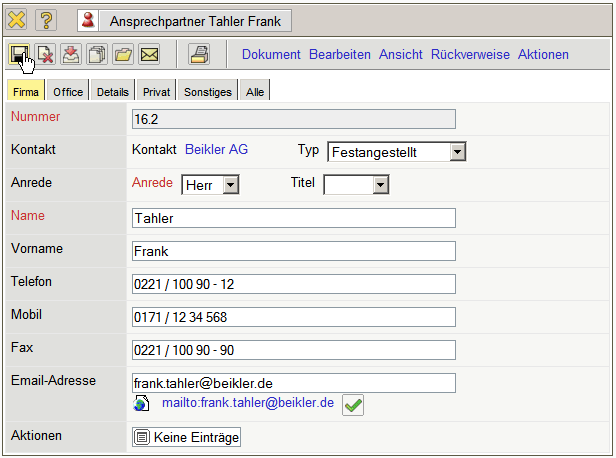Click the inbox tray with red arrow icon
The width and height of the screenshot is (616, 458).
click(x=71, y=54)
